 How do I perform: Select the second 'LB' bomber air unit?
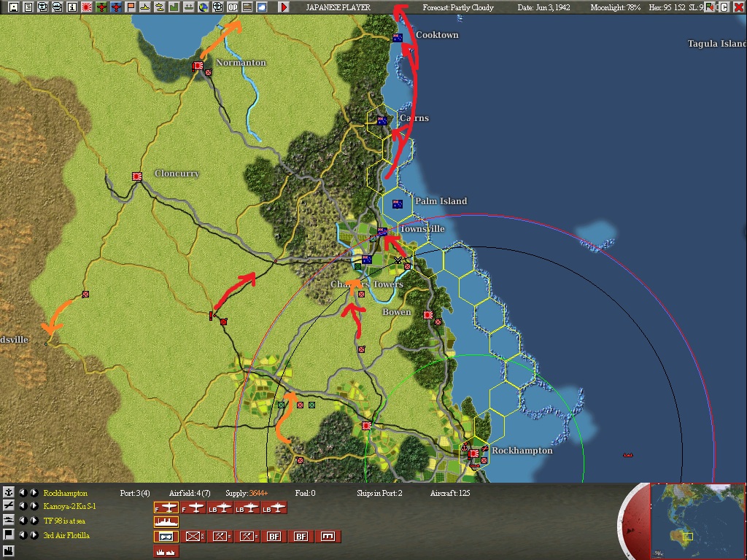point(247,507)
